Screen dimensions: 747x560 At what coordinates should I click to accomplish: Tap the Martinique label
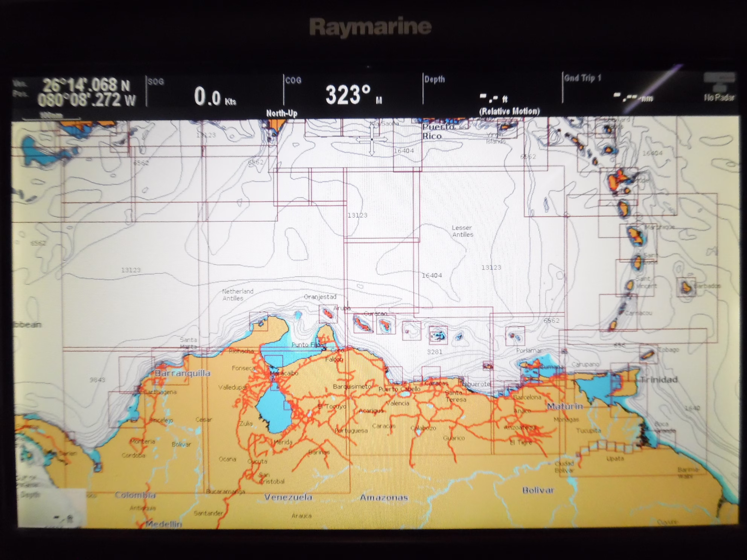660,227
